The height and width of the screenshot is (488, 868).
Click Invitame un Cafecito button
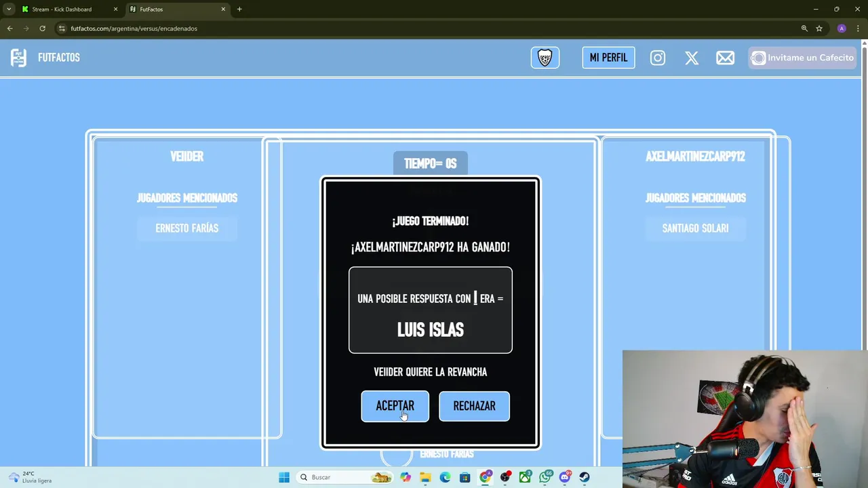coord(802,58)
